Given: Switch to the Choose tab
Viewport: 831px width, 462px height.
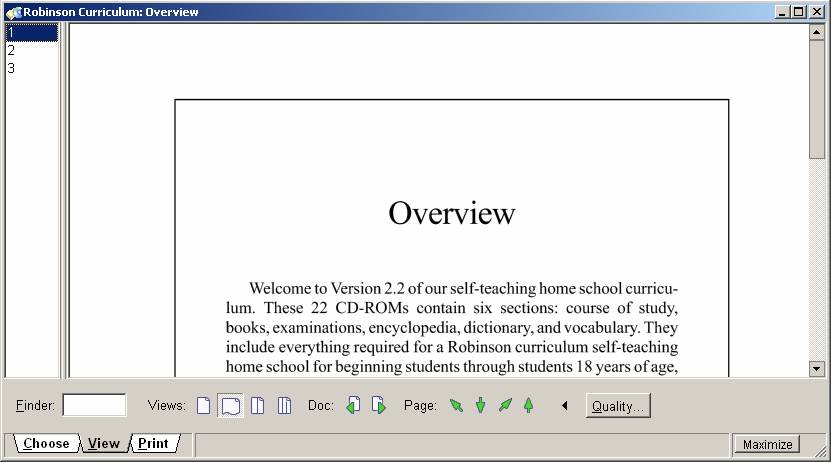Looking at the screenshot, I should [46, 443].
